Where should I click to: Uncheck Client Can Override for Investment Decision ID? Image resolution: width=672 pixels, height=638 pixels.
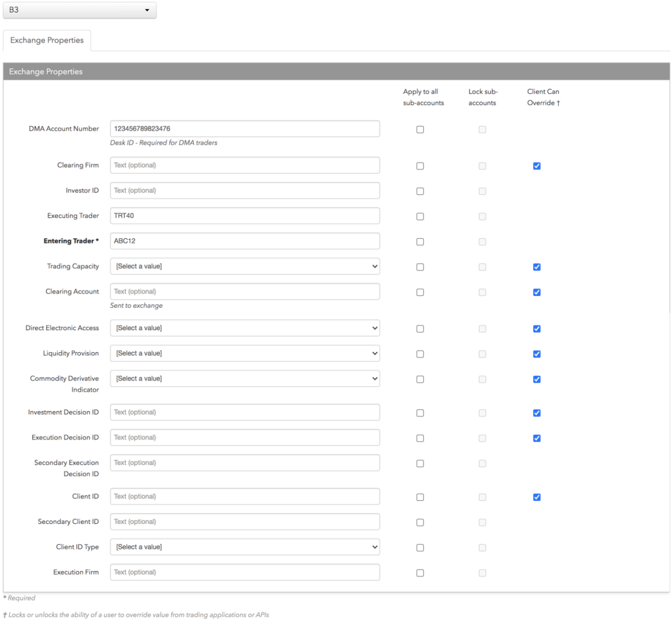pos(537,413)
